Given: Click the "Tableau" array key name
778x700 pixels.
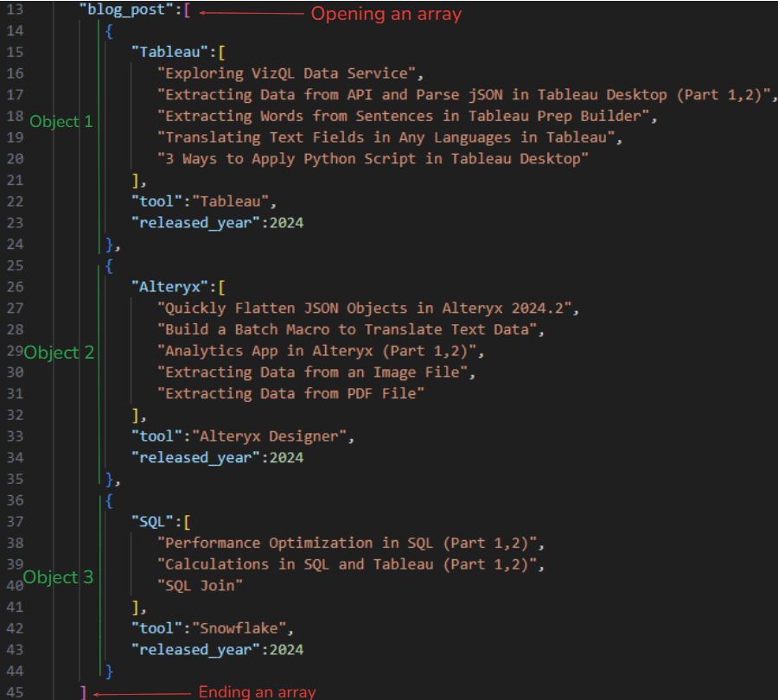Looking at the screenshot, I should [163, 52].
